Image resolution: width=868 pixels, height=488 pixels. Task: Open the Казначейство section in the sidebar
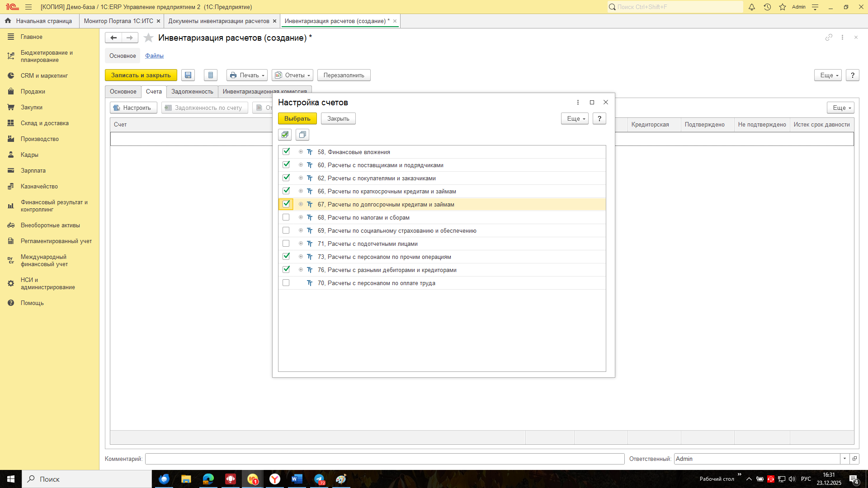[39, 187]
